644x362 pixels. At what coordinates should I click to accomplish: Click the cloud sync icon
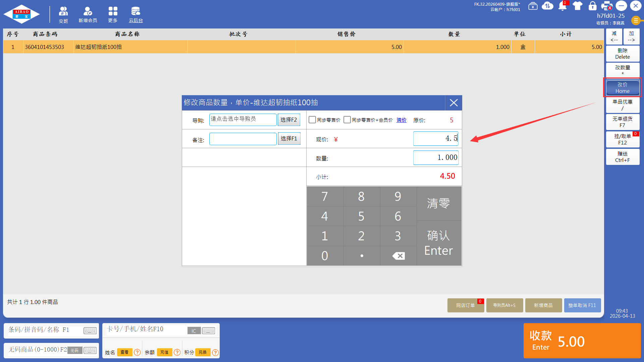(547, 6)
